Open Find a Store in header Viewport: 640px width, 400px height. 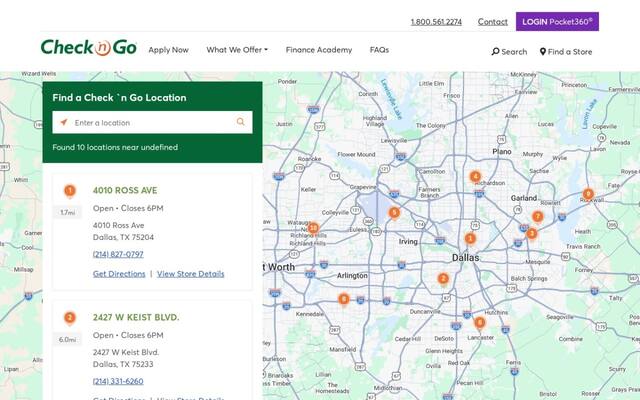566,52
